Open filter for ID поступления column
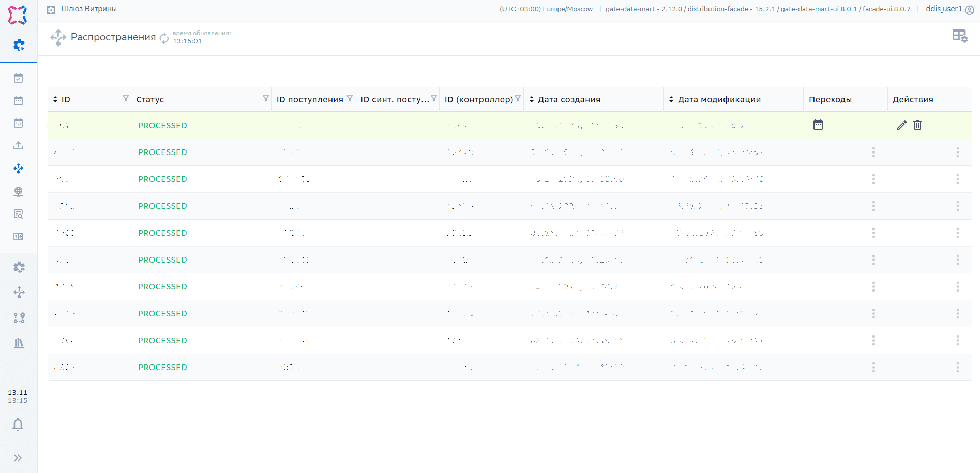 click(350, 99)
